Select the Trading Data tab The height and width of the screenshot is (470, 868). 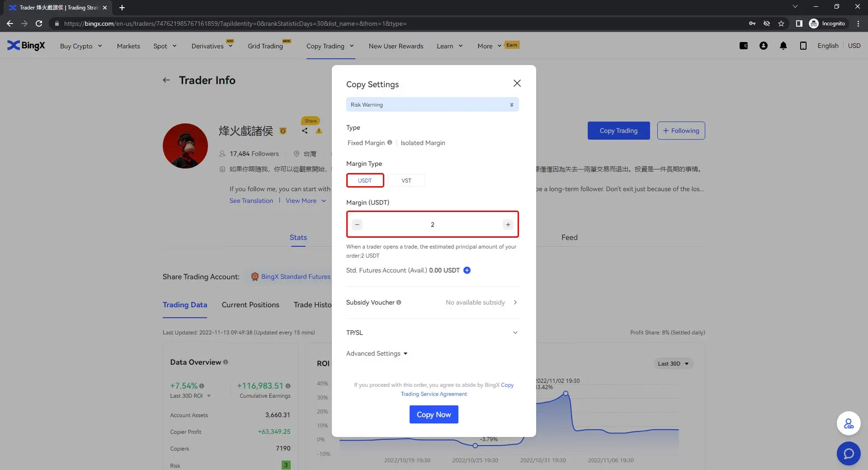185,305
